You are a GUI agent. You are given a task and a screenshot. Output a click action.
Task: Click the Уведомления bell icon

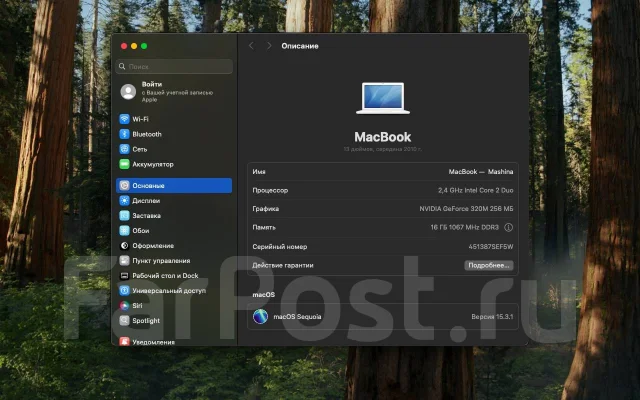pos(124,341)
